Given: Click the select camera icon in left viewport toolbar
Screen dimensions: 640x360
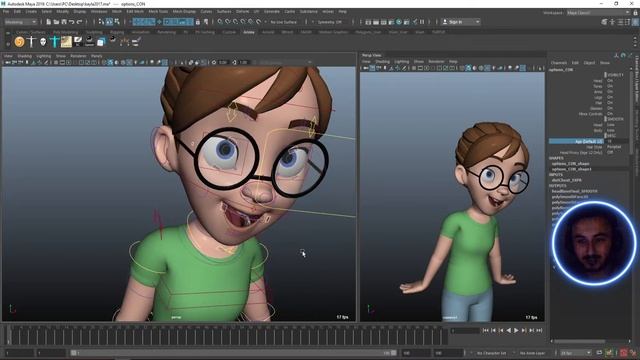Looking at the screenshot, I should (x=8, y=62).
